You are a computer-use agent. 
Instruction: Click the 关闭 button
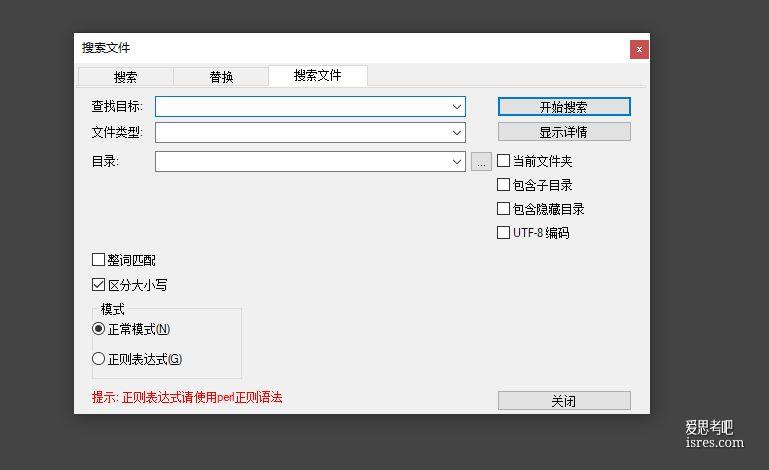[564, 401]
